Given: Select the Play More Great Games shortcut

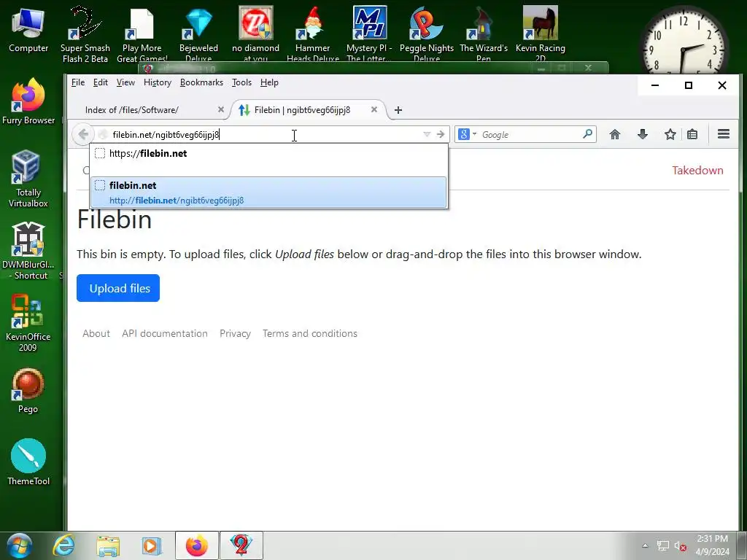Looking at the screenshot, I should (142, 34).
